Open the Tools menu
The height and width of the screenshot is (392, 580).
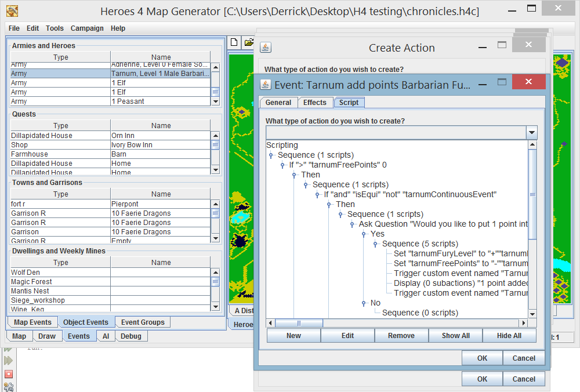click(x=55, y=28)
